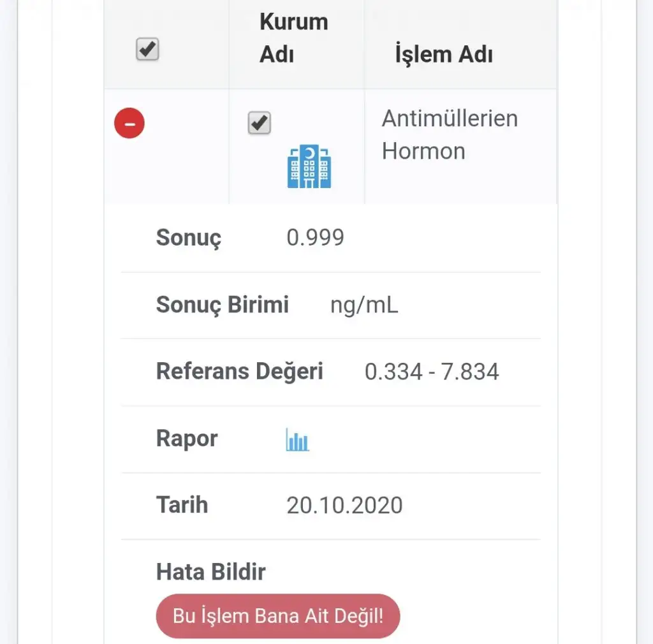Collapse the row with red minus icon

(x=129, y=123)
